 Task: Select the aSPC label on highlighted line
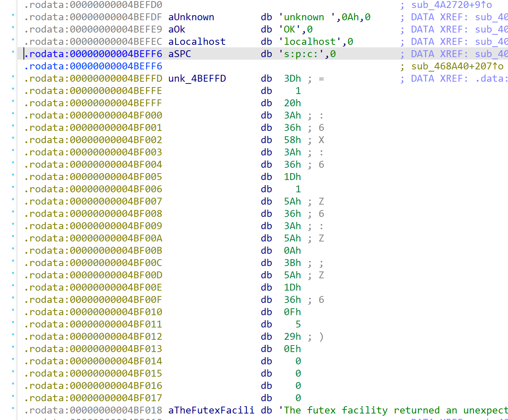click(x=179, y=54)
